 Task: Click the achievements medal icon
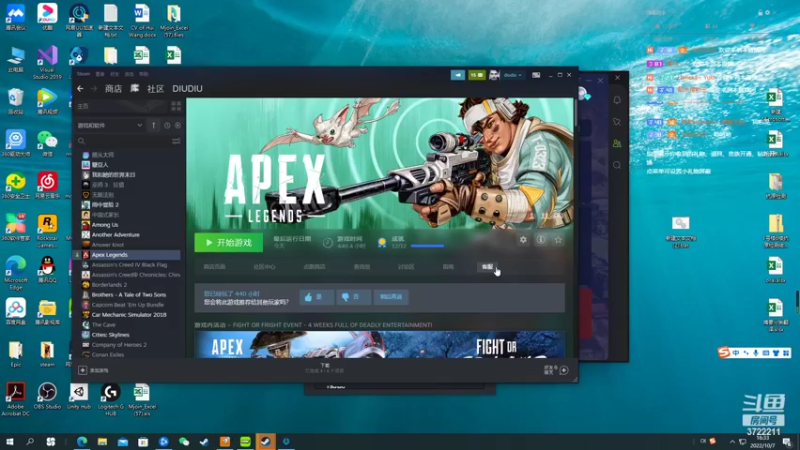tap(382, 243)
